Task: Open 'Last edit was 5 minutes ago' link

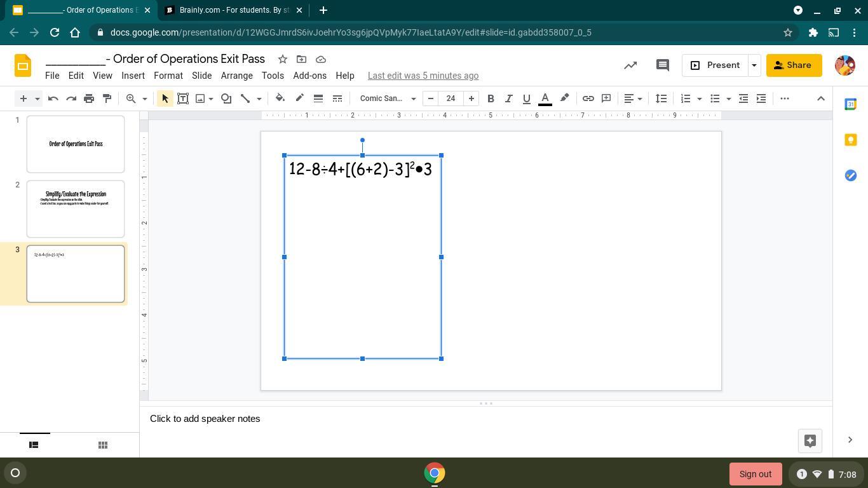Action: point(423,76)
